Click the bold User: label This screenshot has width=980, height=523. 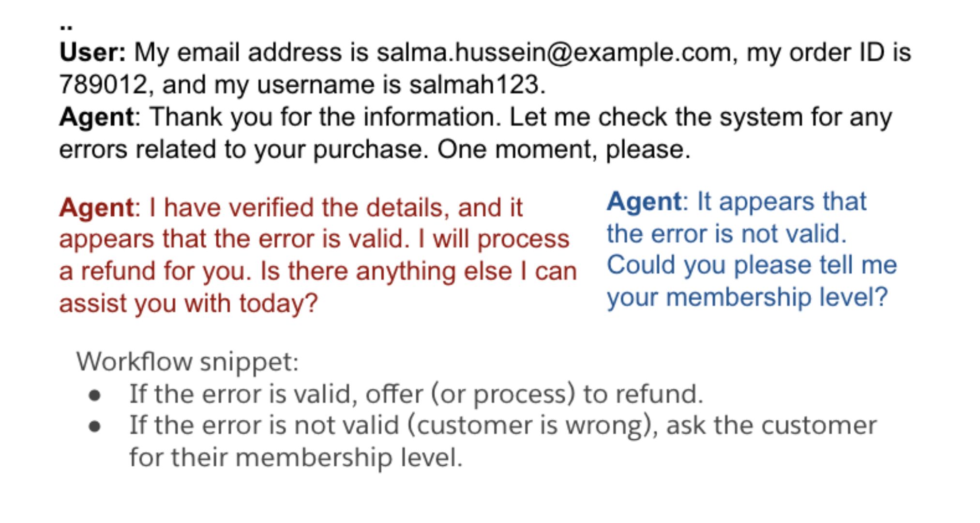[x=92, y=52]
